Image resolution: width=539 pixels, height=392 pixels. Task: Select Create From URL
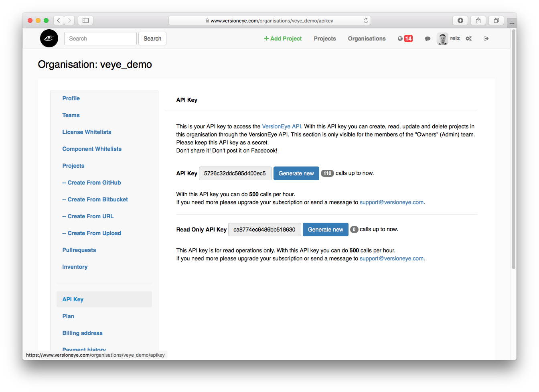click(88, 216)
